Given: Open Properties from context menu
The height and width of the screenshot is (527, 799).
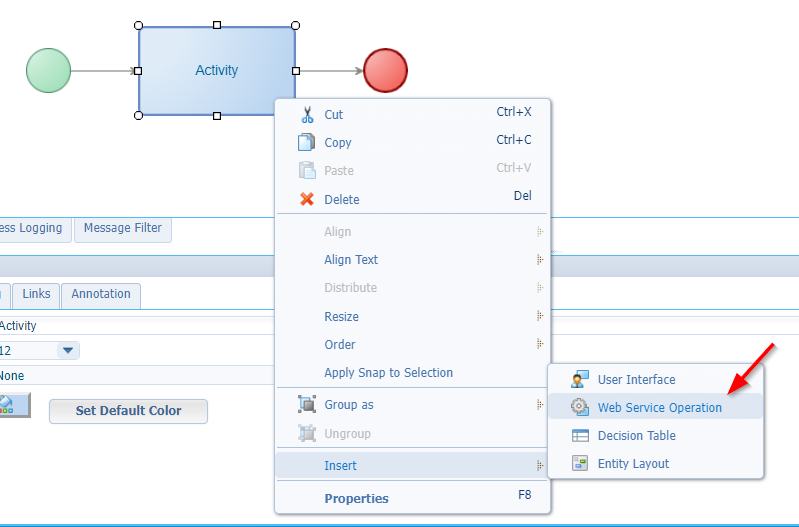Looking at the screenshot, I should (356, 498).
